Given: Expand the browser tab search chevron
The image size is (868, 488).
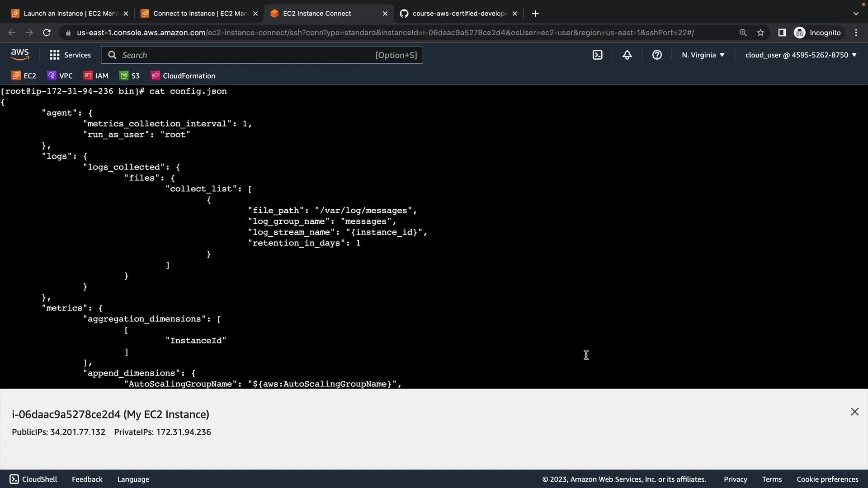Looking at the screenshot, I should click(855, 14).
